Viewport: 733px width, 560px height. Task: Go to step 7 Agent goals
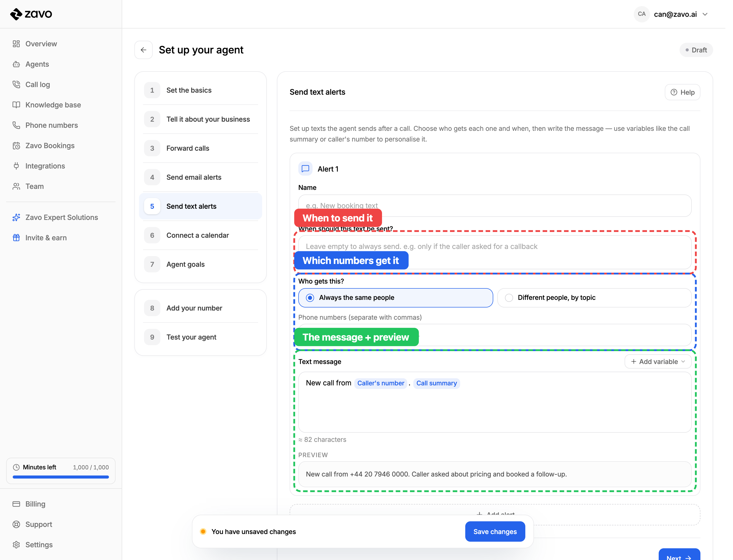pyautogui.click(x=200, y=264)
